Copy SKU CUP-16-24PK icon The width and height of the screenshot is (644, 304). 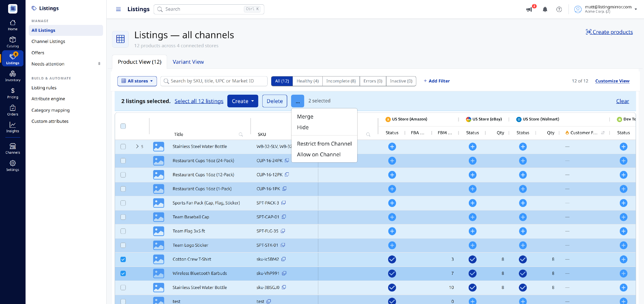tap(287, 160)
